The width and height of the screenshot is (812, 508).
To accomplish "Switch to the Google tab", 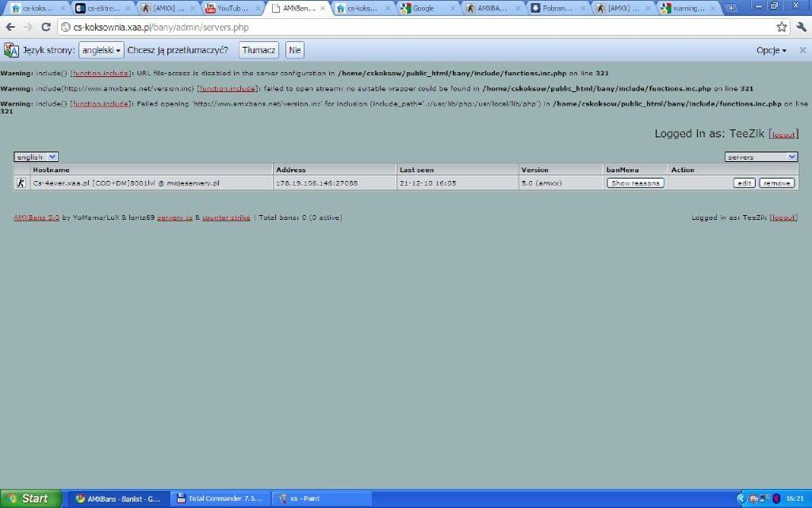I will click(x=427, y=8).
